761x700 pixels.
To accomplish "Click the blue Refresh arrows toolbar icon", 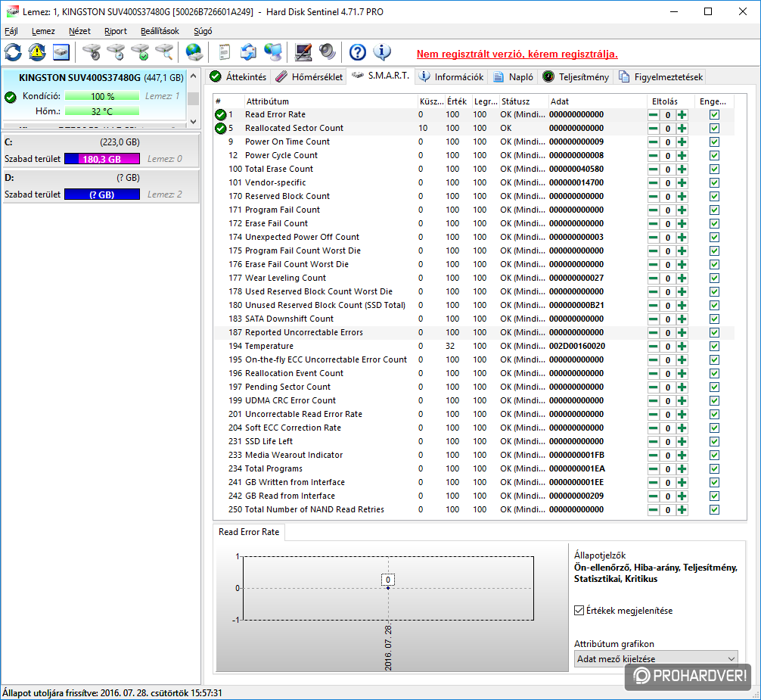I will [13, 52].
